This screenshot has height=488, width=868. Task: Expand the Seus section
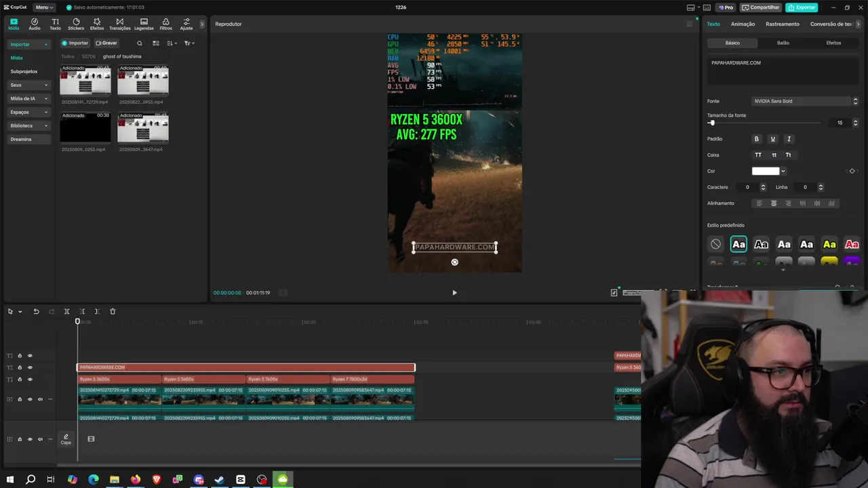pyautogui.click(x=45, y=85)
